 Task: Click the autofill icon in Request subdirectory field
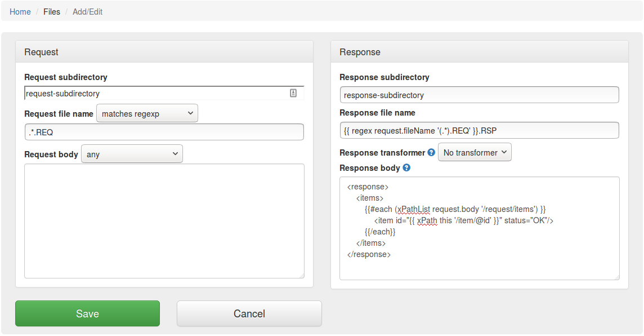(293, 94)
